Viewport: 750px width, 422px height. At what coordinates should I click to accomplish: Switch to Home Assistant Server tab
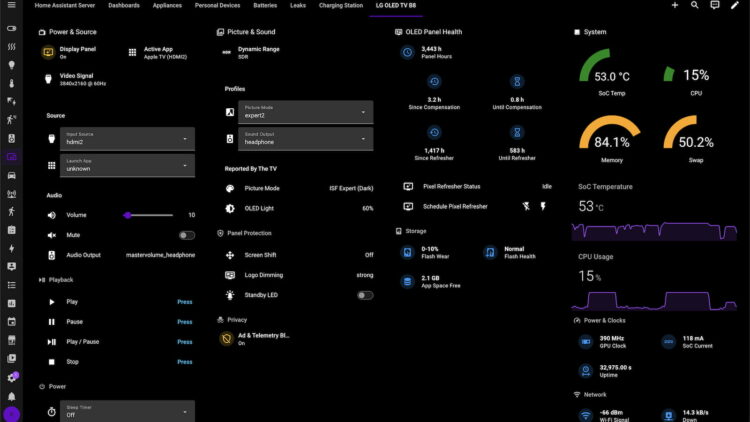pos(65,5)
